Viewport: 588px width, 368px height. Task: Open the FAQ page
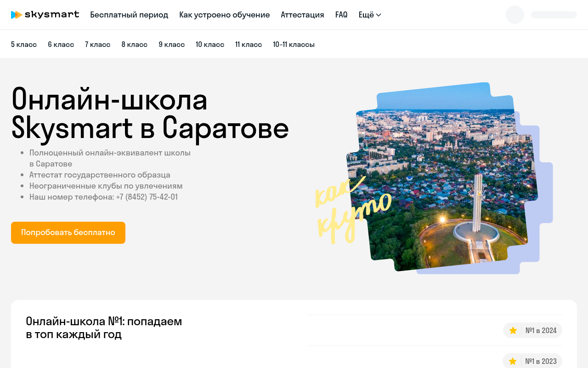pos(341,15)
